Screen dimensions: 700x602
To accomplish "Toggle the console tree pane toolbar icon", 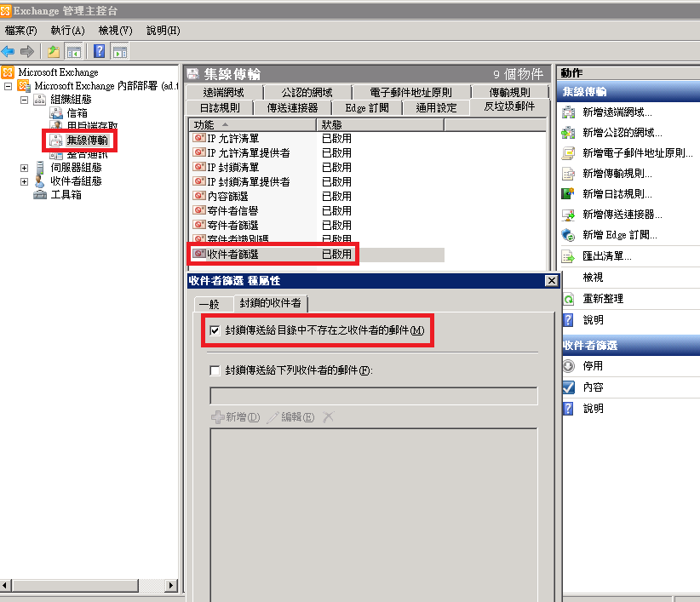I will 73,52.
